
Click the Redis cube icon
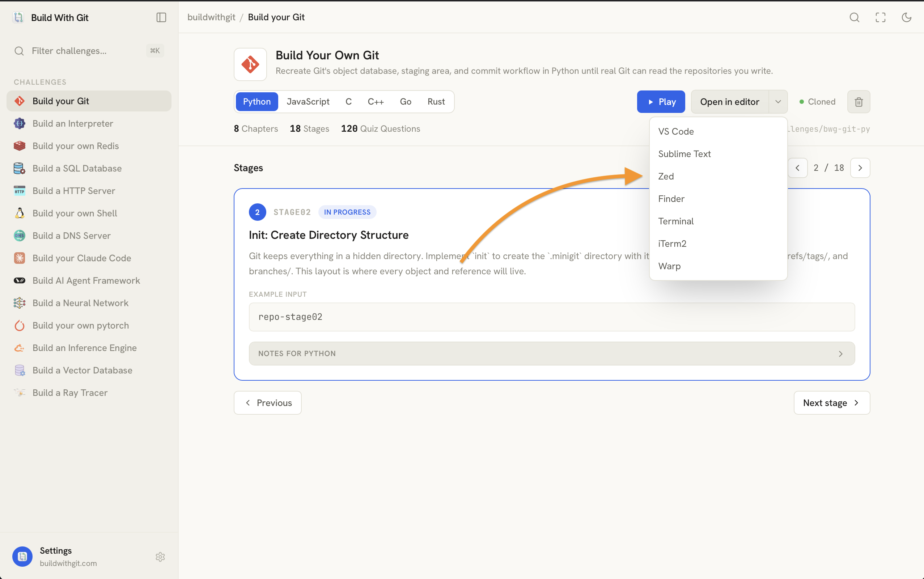[20, 146]
